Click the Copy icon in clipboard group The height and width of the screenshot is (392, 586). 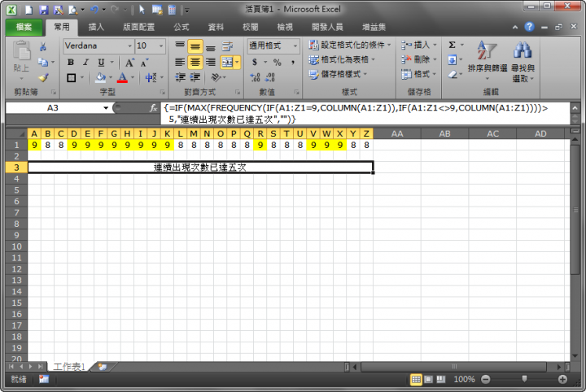(43, 62)
